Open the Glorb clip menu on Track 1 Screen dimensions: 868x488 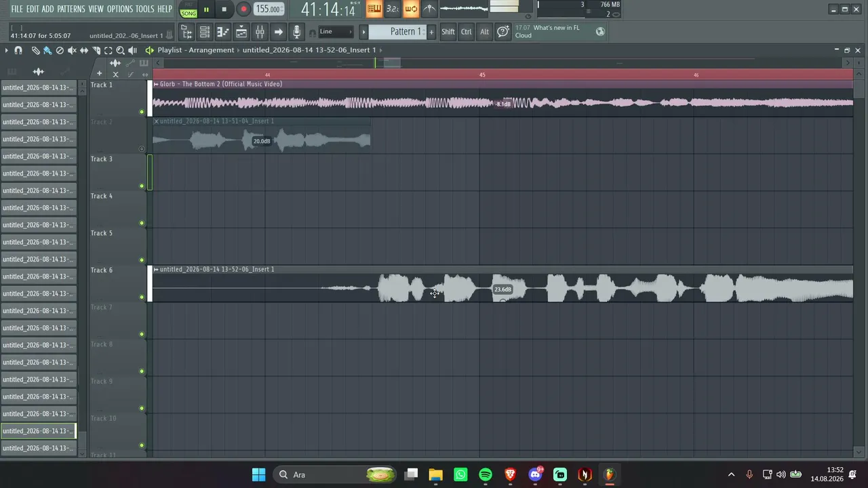pyautogui.click(x=156, y=84)
